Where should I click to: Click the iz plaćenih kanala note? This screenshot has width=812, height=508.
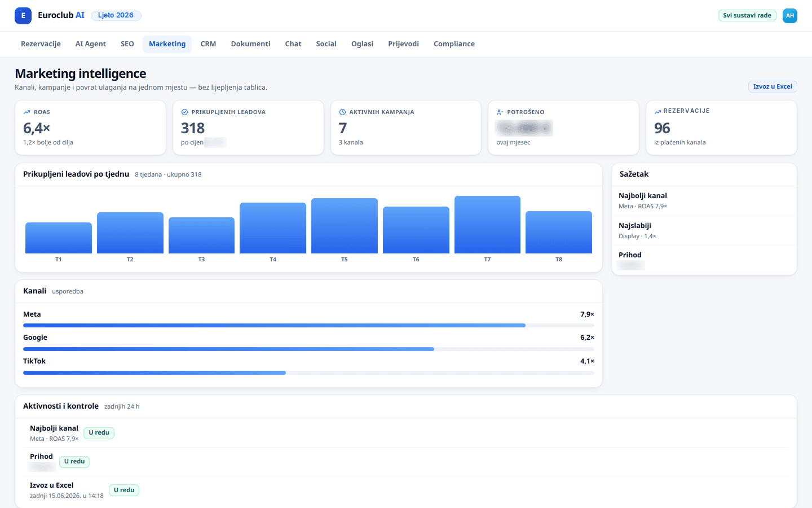point(679,143)
